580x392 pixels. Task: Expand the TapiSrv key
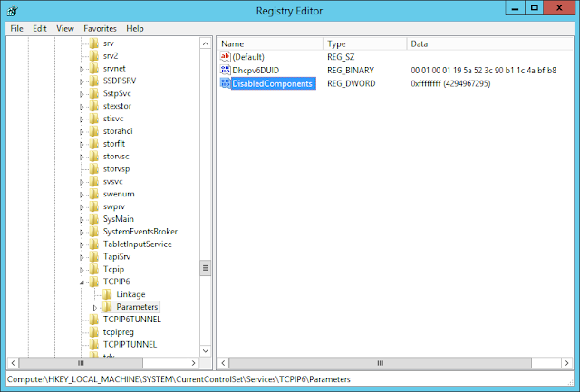(82, 257)
